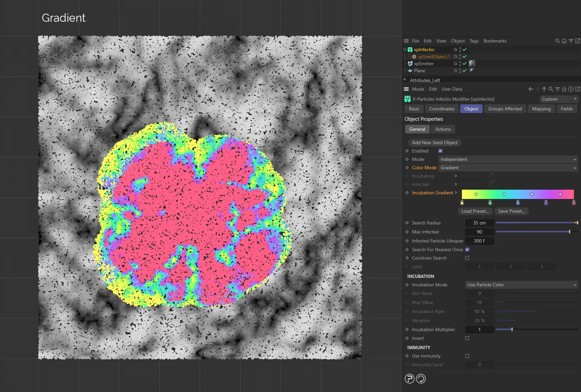Click the xpSeedObject.1 icon
This screenshot has width=581, height=392.
(414, 57)
